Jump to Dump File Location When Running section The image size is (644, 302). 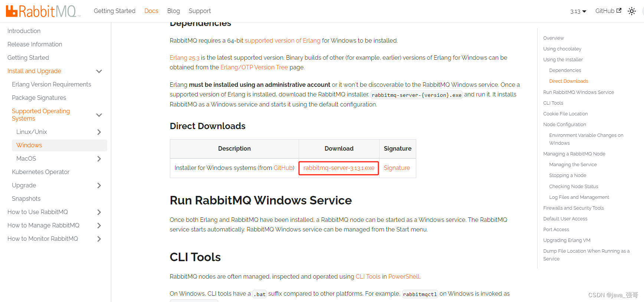(586, 255)
